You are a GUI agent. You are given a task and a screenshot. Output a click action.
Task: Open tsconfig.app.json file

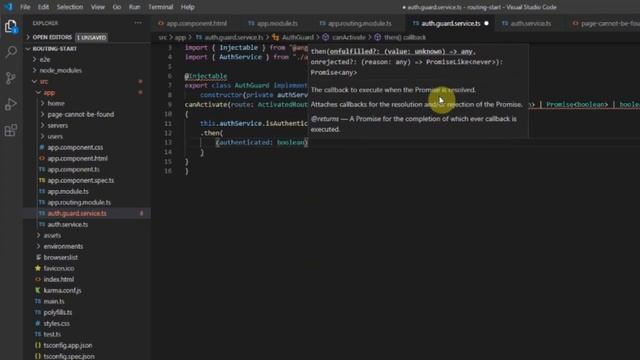click(x=68, y=345)
